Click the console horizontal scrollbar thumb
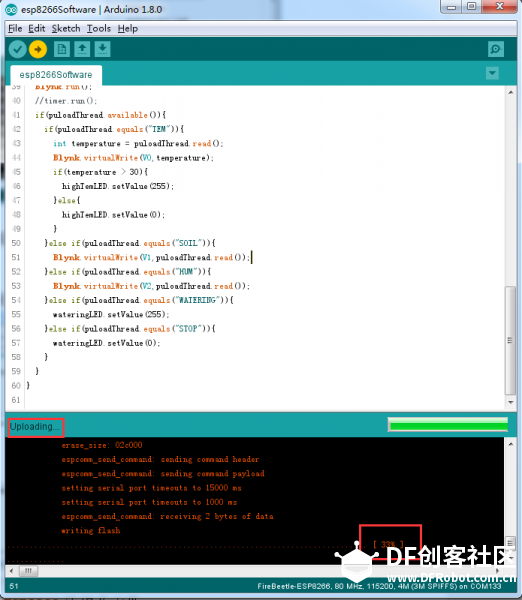The height and width of the screenshot is (600, 522). click(28, 571)
